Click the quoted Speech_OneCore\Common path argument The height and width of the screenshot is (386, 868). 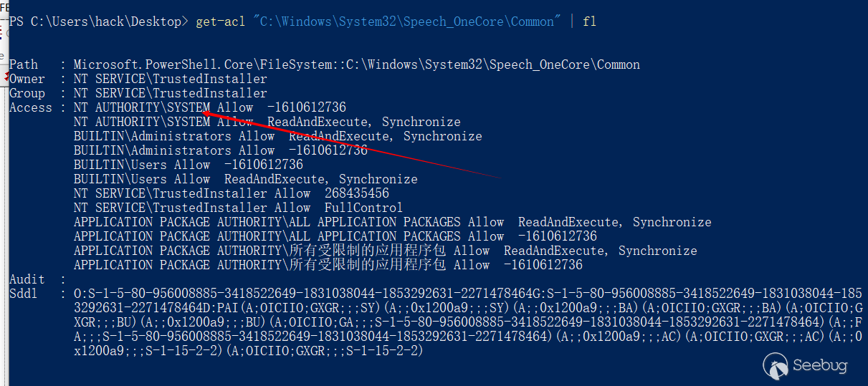pyautogui.click(x=407, y=21)
